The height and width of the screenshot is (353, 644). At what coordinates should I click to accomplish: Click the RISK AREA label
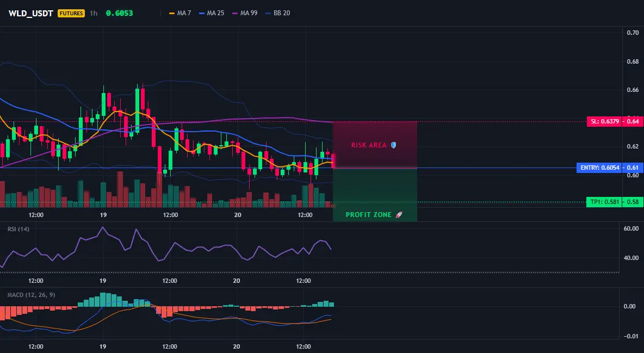coord(369,145)
